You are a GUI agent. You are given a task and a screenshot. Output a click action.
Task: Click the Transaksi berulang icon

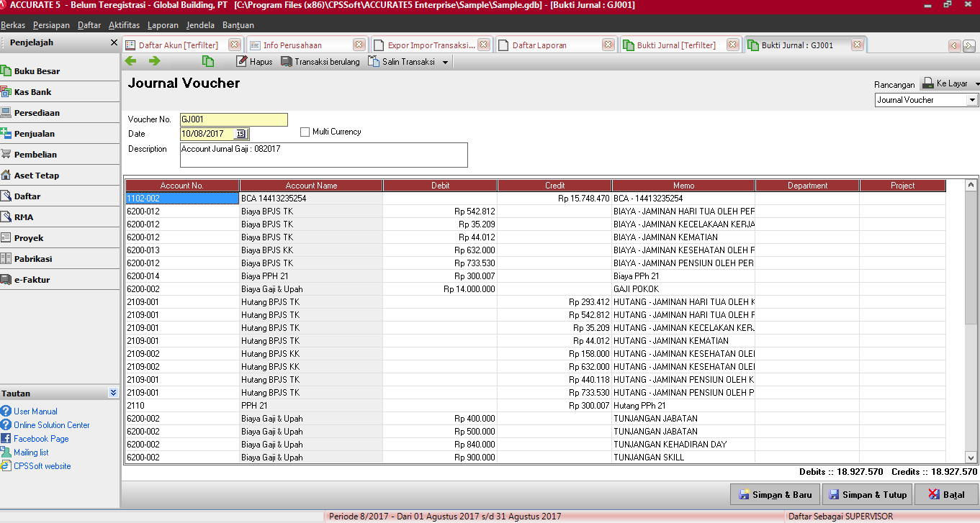point(287,62)
